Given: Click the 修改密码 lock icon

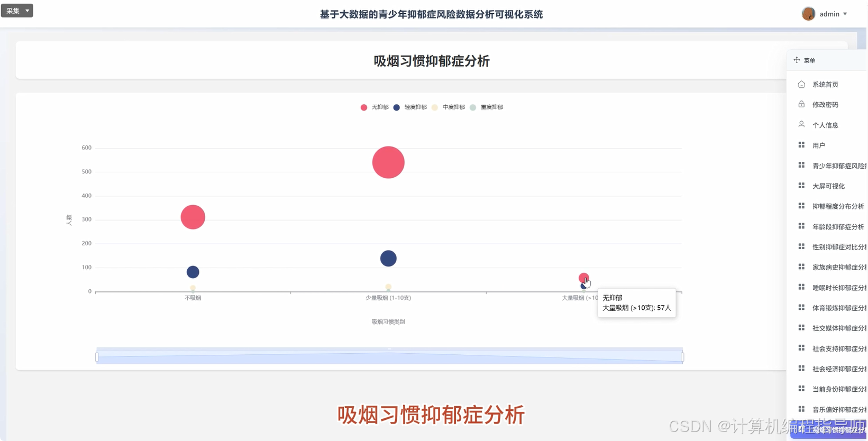Looking at the screenshot, I should (801, 104).
